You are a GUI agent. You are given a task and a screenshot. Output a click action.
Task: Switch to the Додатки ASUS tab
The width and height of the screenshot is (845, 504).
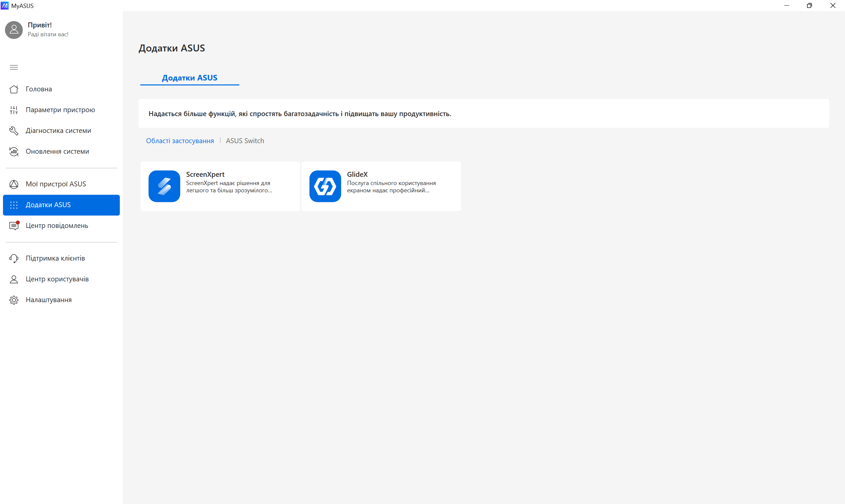click(189, 78)
